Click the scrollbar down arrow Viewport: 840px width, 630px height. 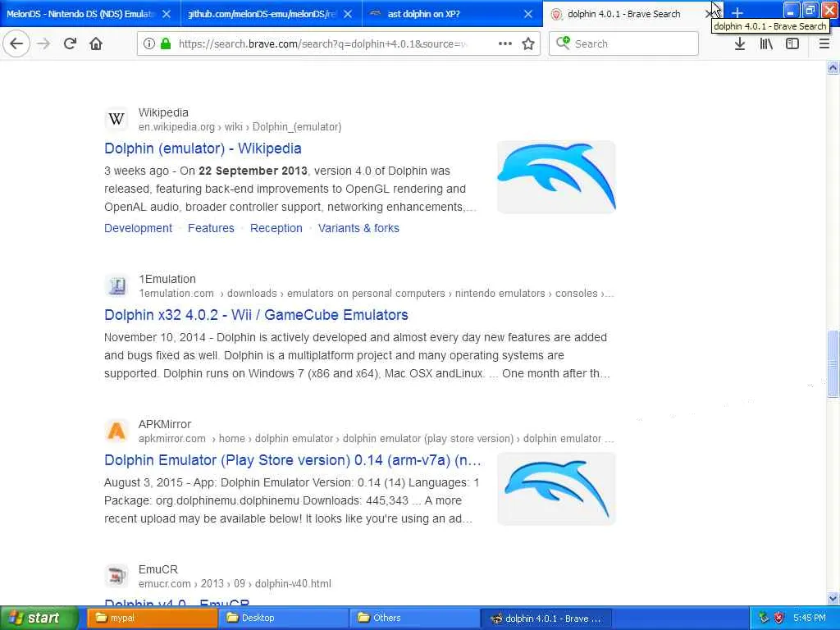[833, 598]
